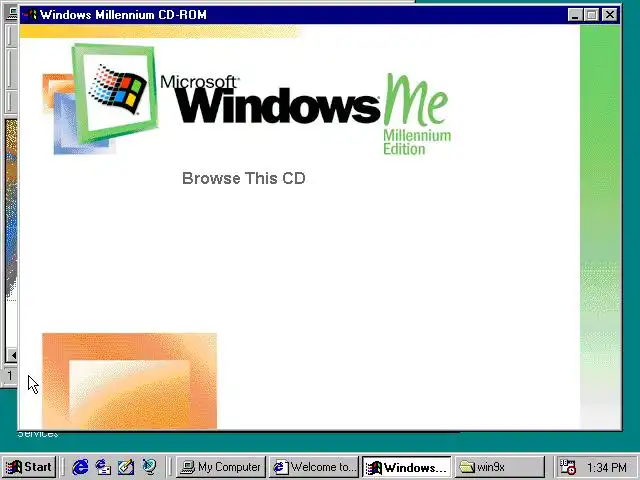
Task: Switch to win9x folder taskbar button
Action: (x=500, y=467)
